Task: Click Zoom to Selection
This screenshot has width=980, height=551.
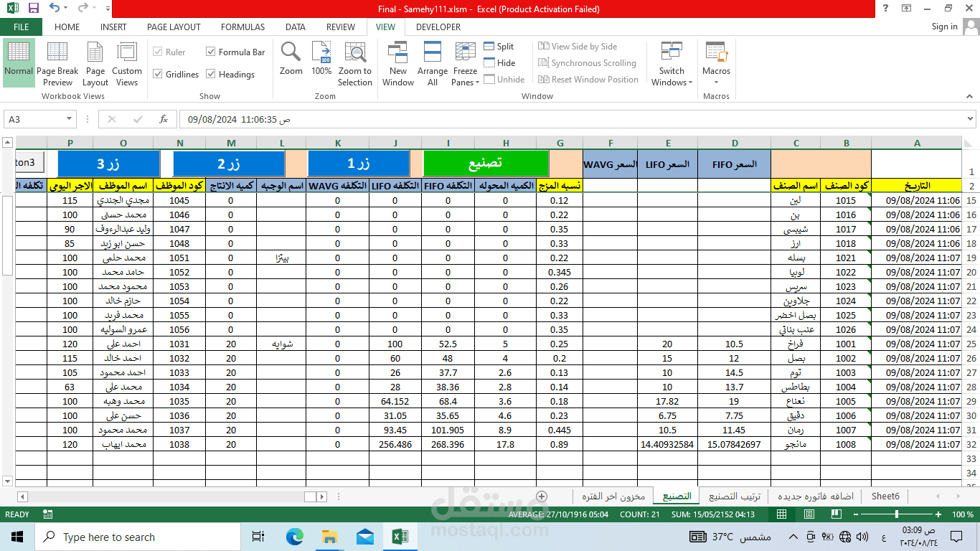Action: 355,63
